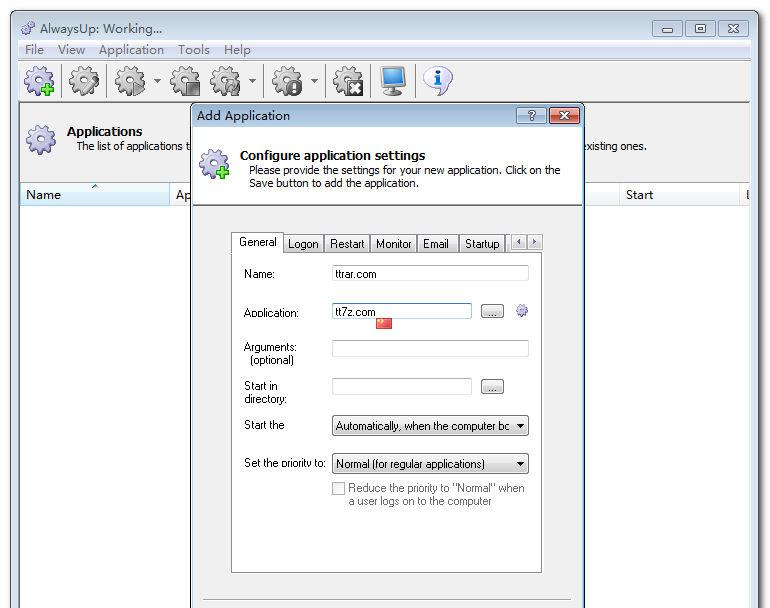770x608 pixels.
Task: Open the Start the application dropdown
Action: (x=430, y=426)
